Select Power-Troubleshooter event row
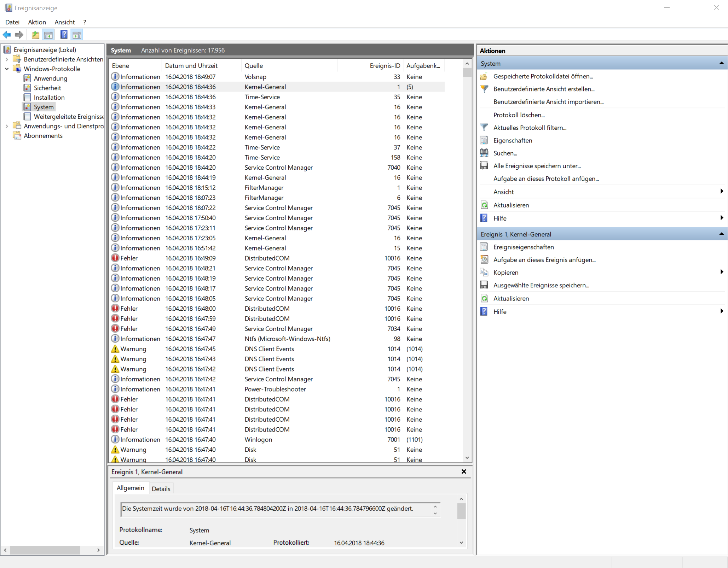 click(x=277, y=389)
